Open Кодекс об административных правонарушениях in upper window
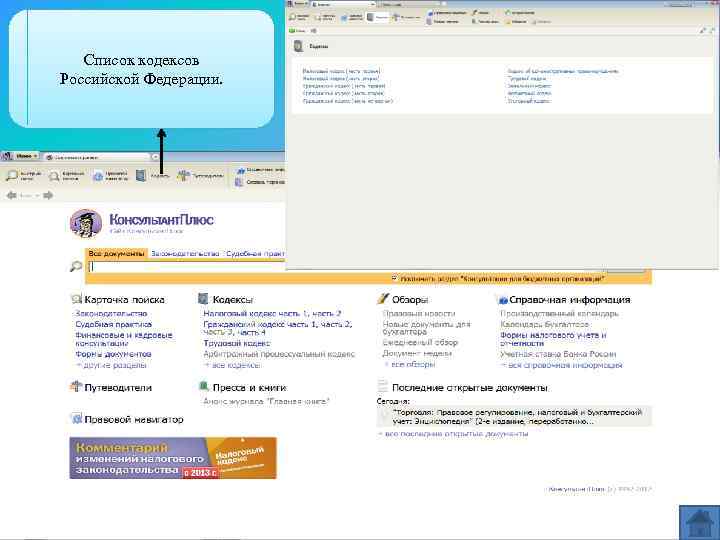 coord(563,71)
